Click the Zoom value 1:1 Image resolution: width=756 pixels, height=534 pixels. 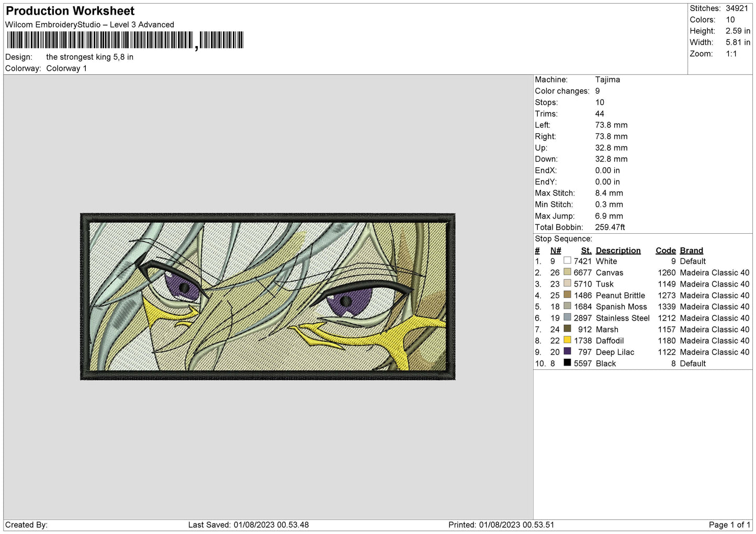coord(731,54)
